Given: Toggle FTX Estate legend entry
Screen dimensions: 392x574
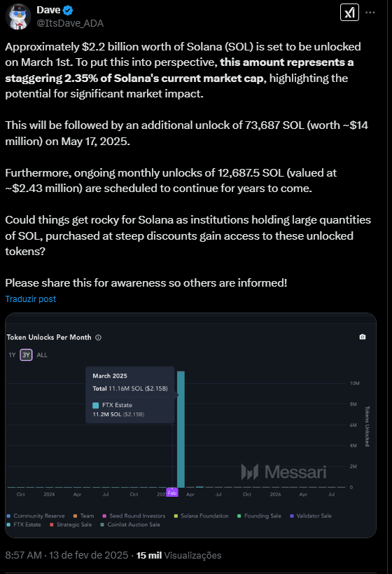Looking at the screenshot, I should (x=24, y=524).
